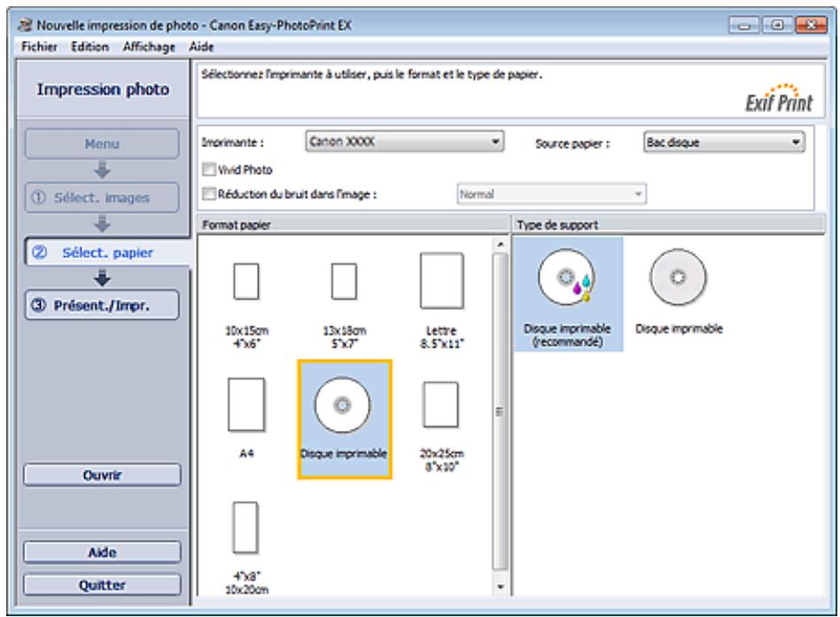Enable the Vivid Photo checkbox
Viewport: 840px width, 617px height.
click(x=209, y=169)
